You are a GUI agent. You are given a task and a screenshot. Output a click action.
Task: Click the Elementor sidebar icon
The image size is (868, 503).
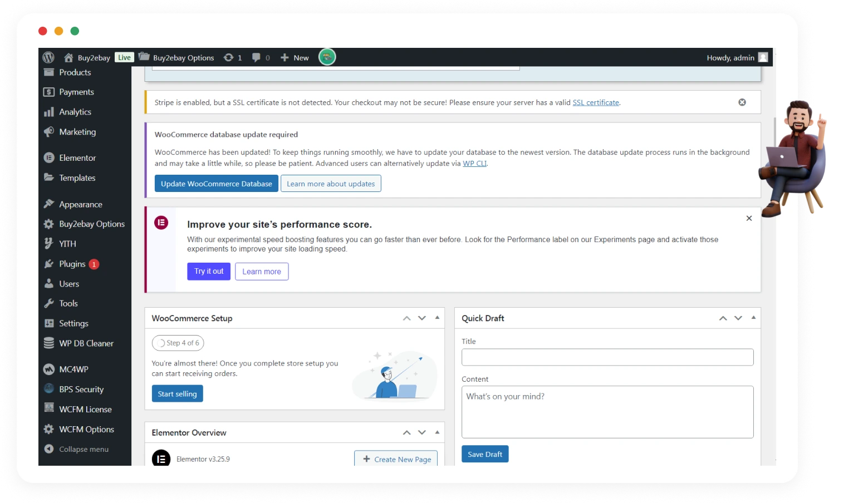click(x=49, y=158)
